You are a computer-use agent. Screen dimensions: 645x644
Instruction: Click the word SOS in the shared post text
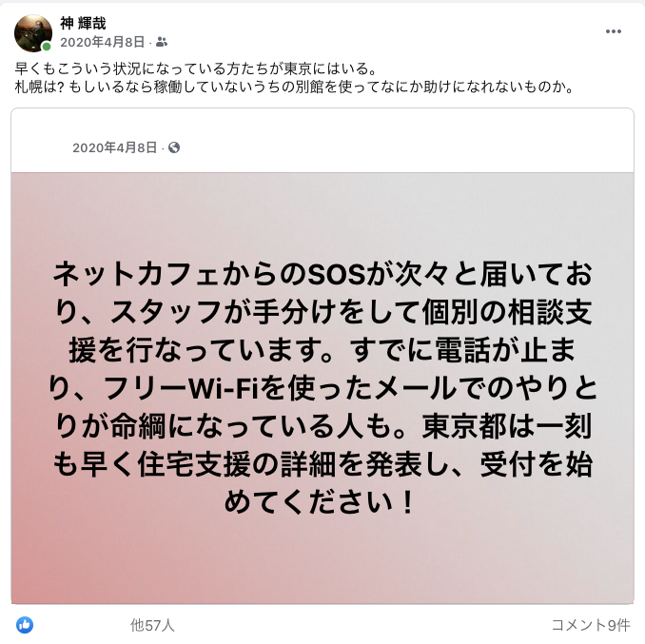337,275
